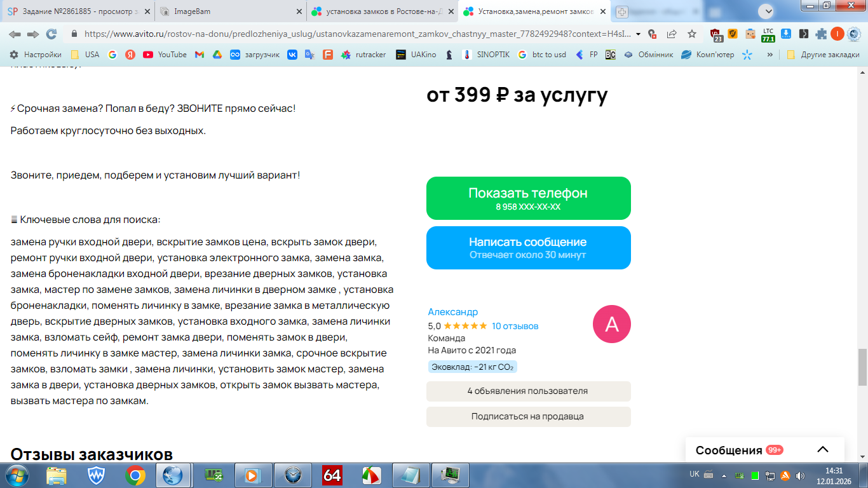Viewport: 868px width, 488px height.
Task: Open the Комп'ютер bookmark
Action: 707,55
